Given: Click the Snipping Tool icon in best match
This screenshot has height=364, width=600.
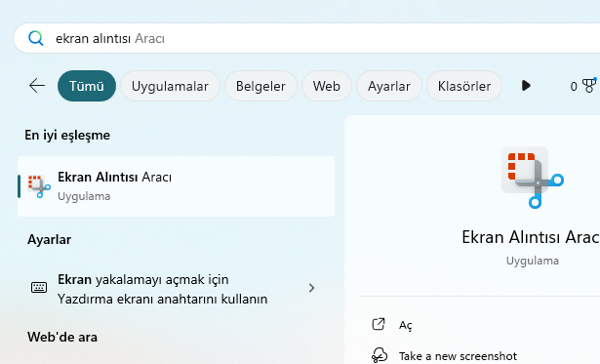Looking at the screenshot, I should tap(39, 186).
